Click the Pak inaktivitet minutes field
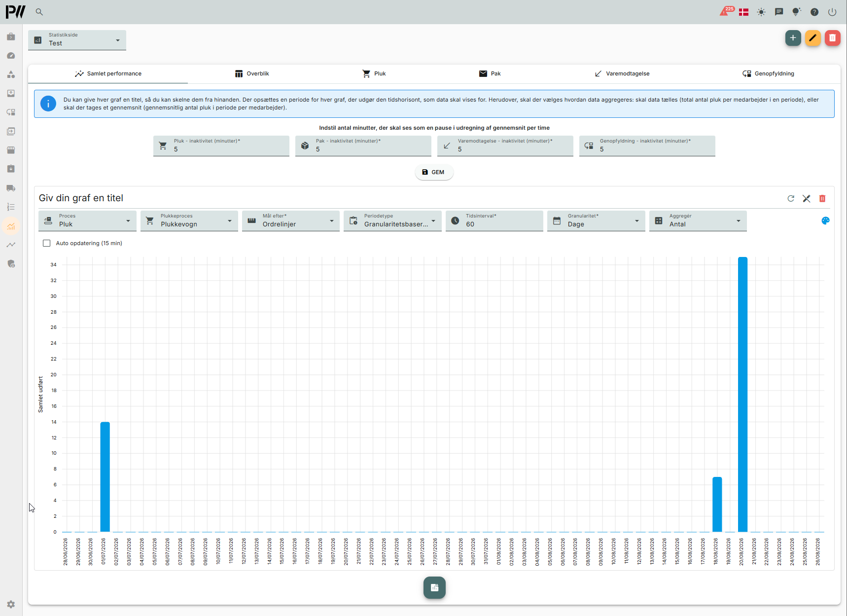This screenshot has width=847, height=616. click(x=363, y=145)
